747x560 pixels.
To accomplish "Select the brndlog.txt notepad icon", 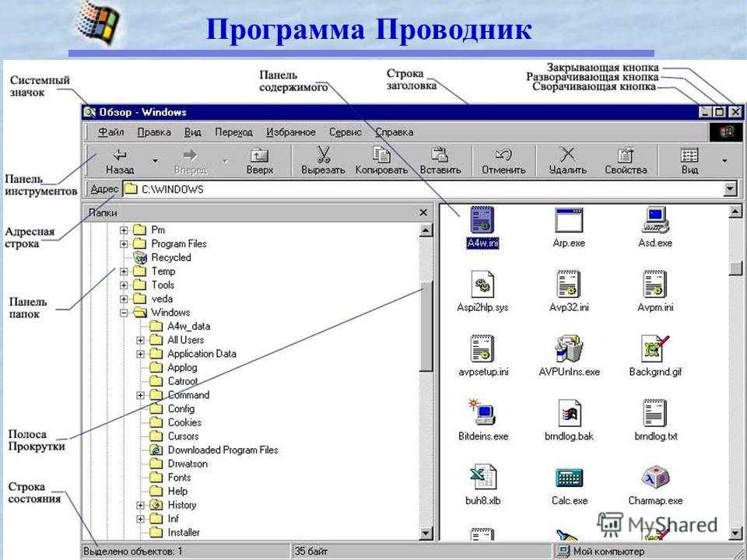I will click(655, 413).
